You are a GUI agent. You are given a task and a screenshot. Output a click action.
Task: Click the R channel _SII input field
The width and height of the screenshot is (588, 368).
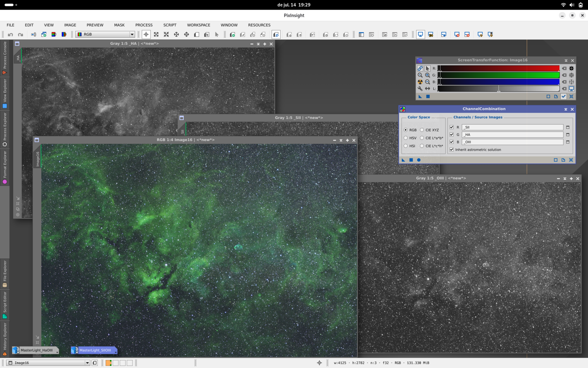tap(512, 127)
